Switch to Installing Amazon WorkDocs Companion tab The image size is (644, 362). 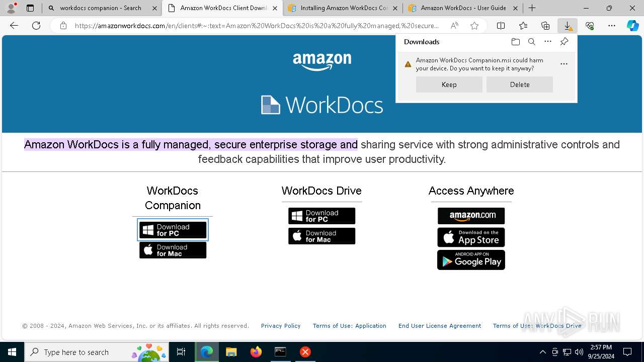pyautogui.click(x=343, y=8)
